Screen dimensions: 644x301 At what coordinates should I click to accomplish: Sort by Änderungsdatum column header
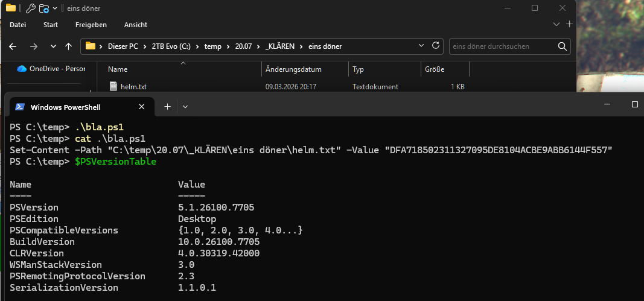[293, 69]
